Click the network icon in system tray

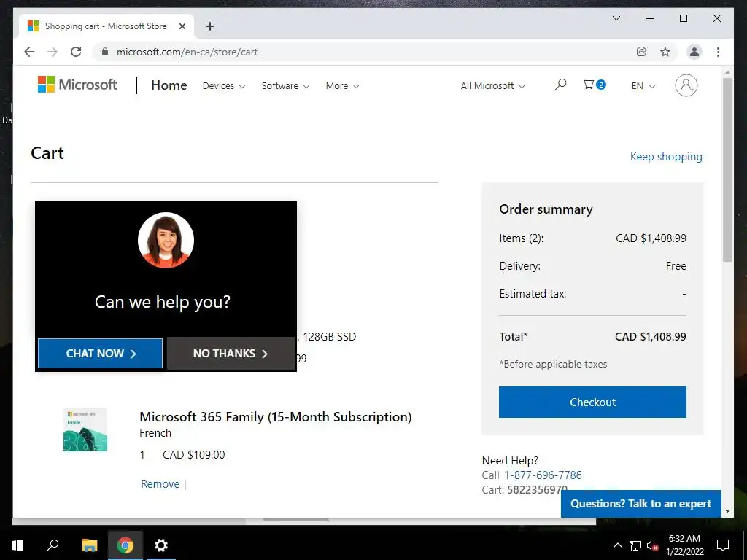[635, 545]
